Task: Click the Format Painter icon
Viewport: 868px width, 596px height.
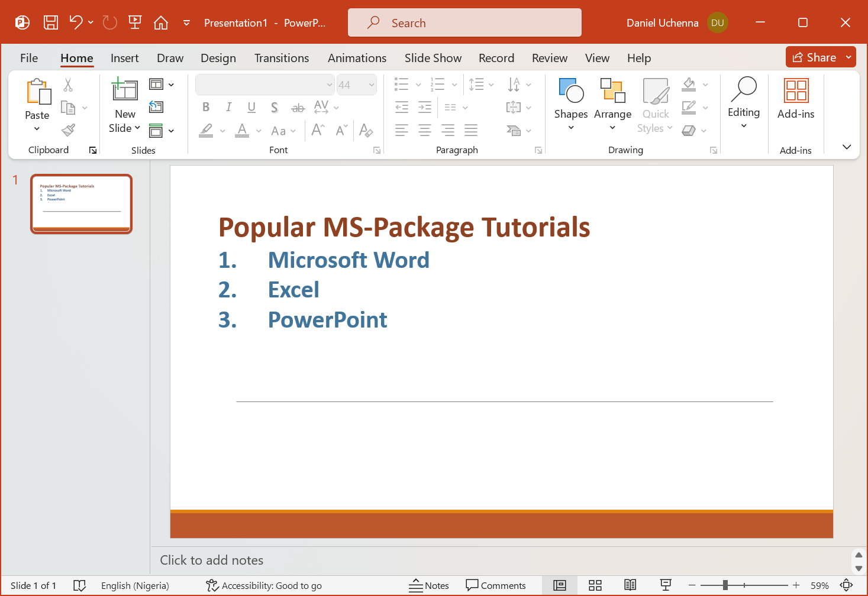Action: click(68, 129)
